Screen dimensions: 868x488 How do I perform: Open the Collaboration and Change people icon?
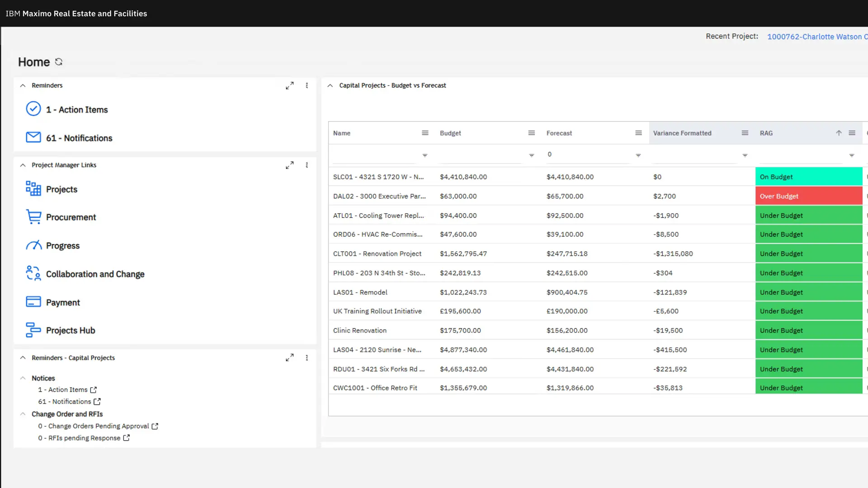pos(33,273)
